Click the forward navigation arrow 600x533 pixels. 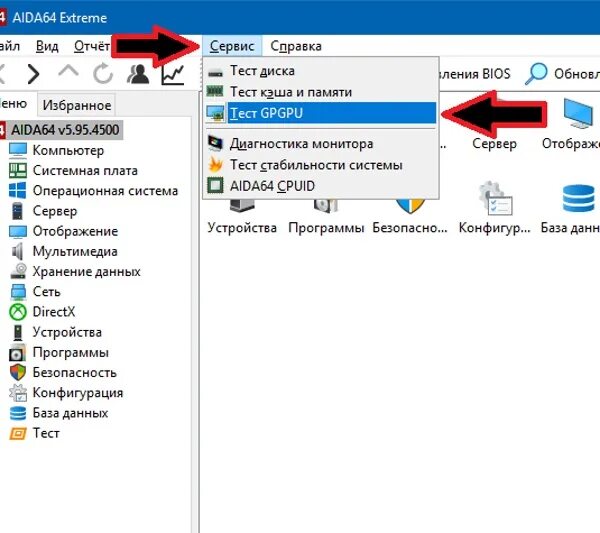click(x=34, y=73)
